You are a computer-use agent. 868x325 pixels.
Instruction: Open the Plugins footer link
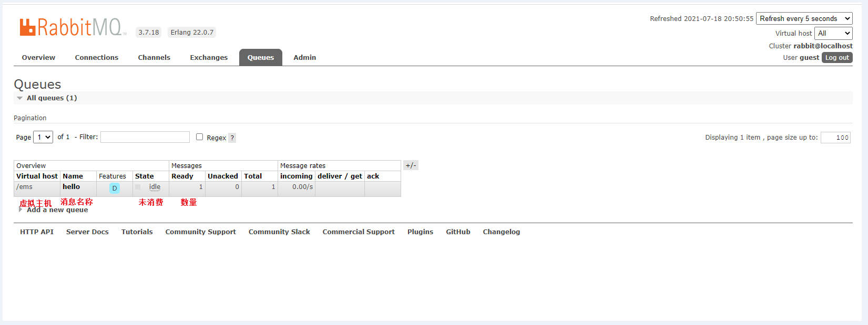421,232
